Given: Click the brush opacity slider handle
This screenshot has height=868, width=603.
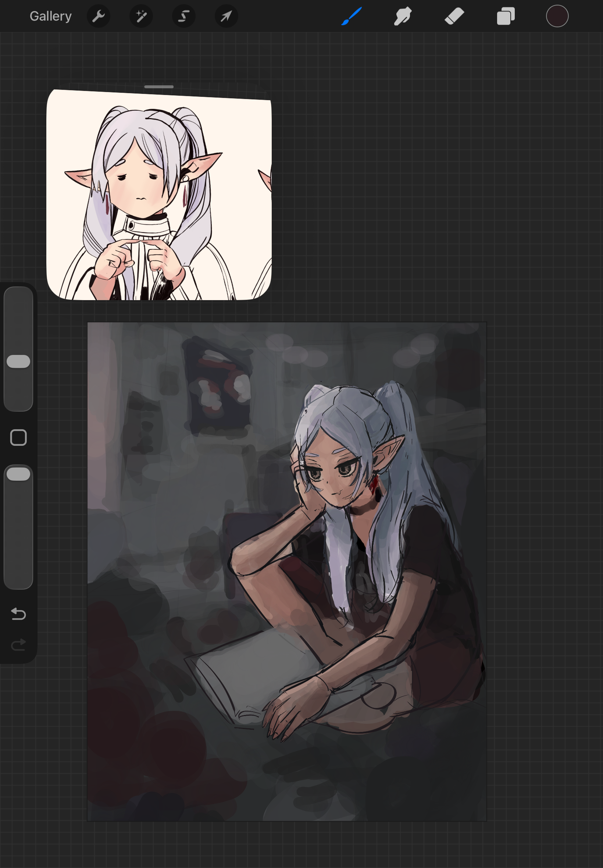Looking at the screenshot, I should tap(18, 474).
